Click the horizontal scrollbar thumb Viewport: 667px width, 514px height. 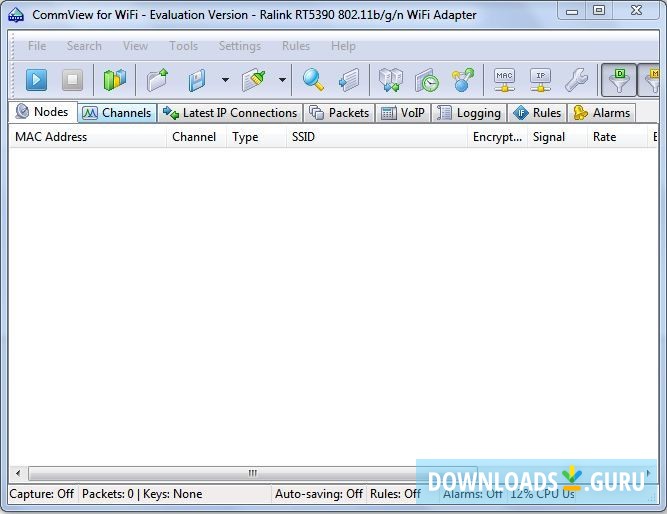click(x=253, y=473)
